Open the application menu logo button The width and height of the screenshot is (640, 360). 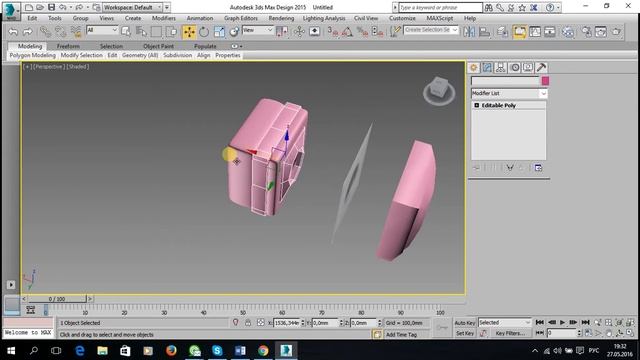(x=11, y=11)
